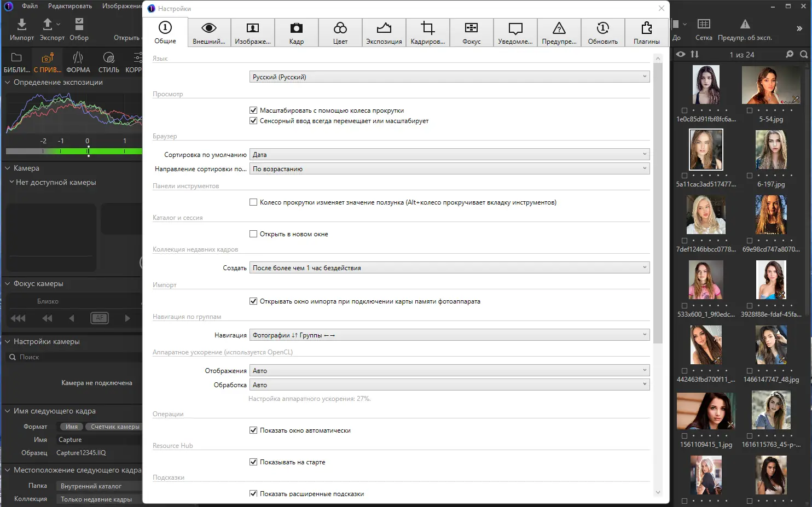Image resolution: width=812 pixels, height=507 pixels.
Task: Collapse the Настройки камеры panel
Action: coord(8,342)
